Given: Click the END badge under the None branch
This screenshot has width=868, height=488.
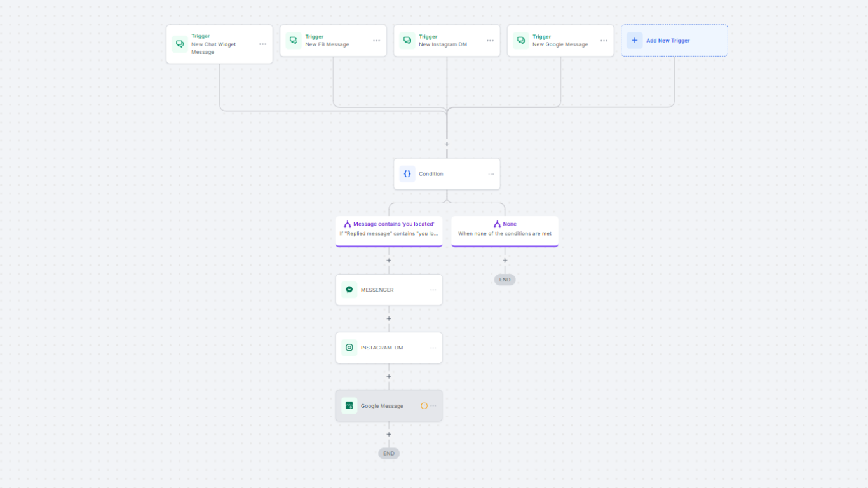Looking at the screenshot, I should (x=505, y=280).
